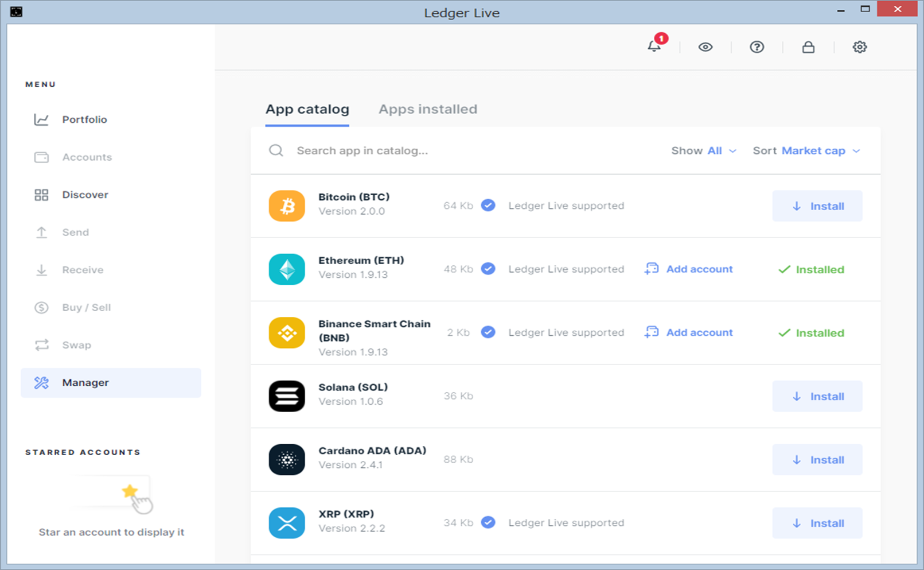924x570 pixels.
Task: Click the Accounts wallet icon
Action: coord(41,157)
